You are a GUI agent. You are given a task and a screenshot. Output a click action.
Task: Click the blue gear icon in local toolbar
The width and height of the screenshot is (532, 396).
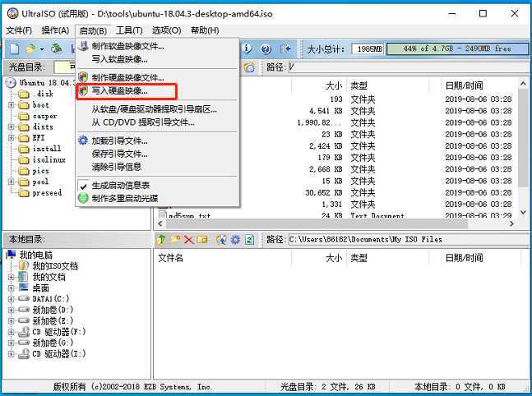[x=235, y=240]
